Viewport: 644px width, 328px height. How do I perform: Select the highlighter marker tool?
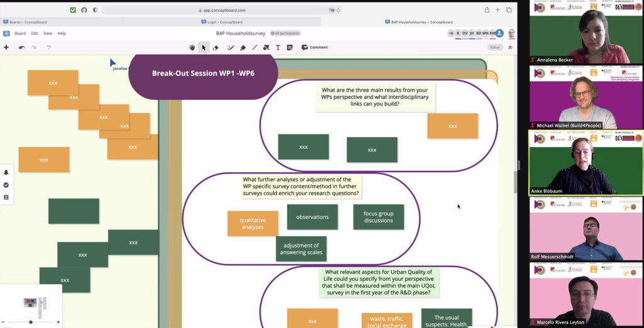(x=243, y=48)
